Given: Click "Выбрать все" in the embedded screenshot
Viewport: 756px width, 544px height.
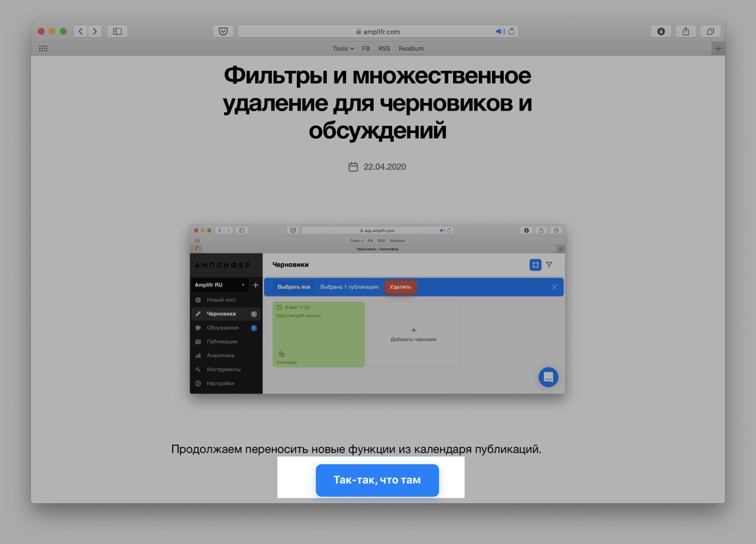Looking at the screenshot, I should (294, 286).
